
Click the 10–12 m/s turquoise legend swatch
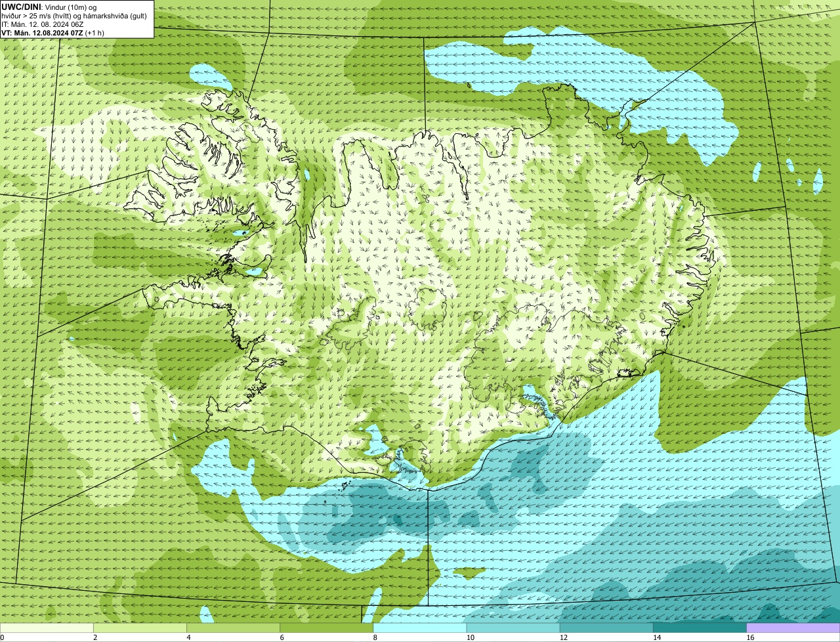tap(513, 628)
